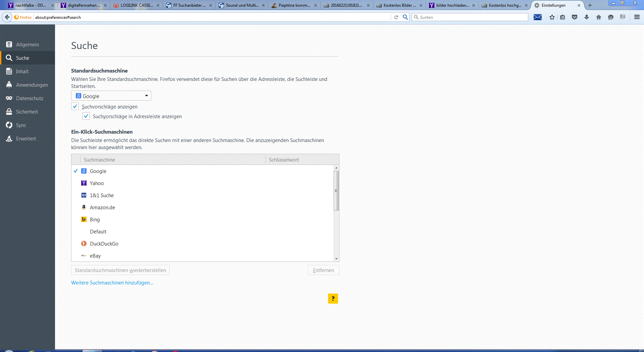The image size is (644, 352).
Task: Close the Einstellungen tab
Action: (x=579, y=5)
